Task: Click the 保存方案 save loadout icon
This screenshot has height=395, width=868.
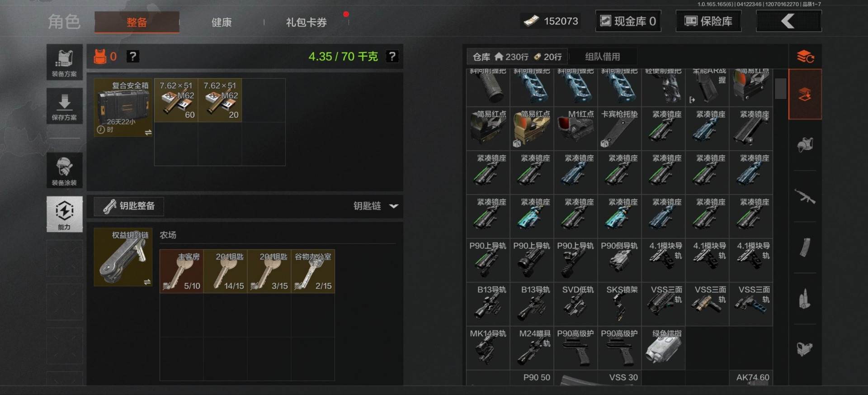Action: (64, 106)
